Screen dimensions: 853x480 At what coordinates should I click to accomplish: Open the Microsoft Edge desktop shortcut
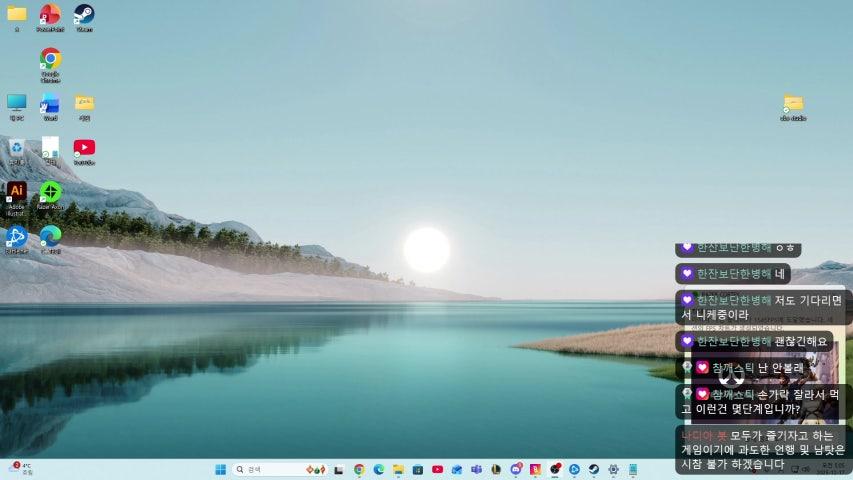coord(50,235)
